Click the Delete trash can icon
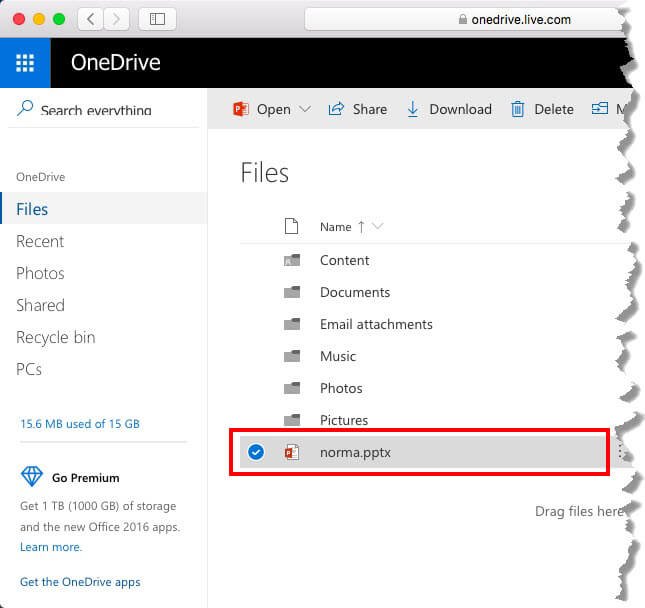 (517, 109)
